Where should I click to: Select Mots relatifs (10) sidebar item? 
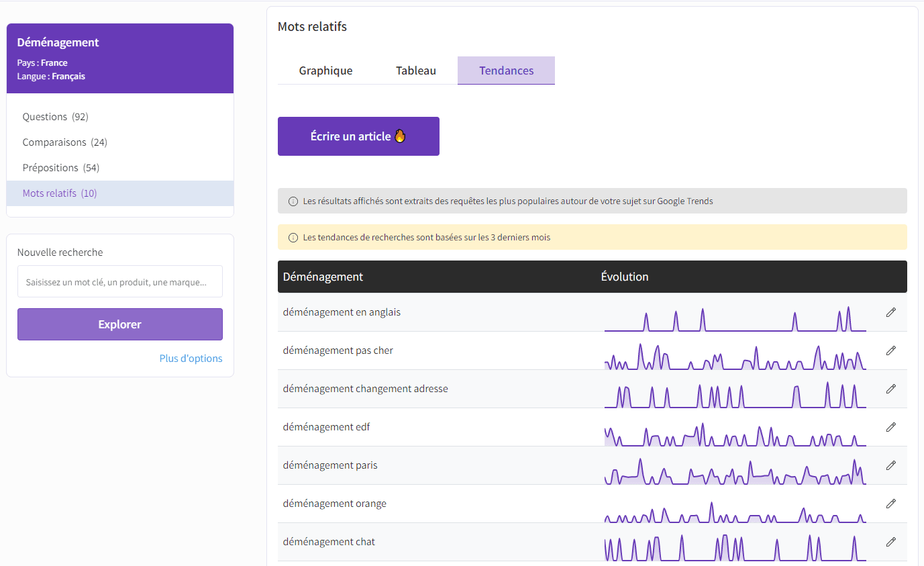(x=60, y=193)
